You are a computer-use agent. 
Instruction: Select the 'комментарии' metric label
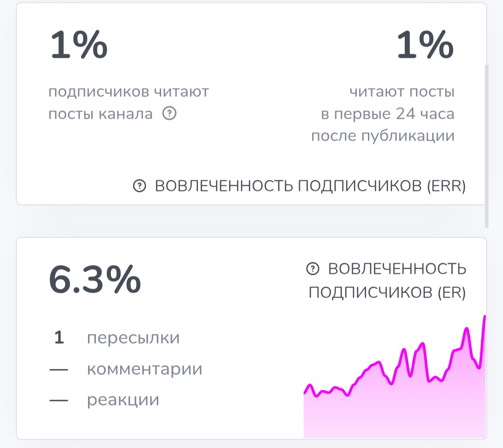[144, 369]
